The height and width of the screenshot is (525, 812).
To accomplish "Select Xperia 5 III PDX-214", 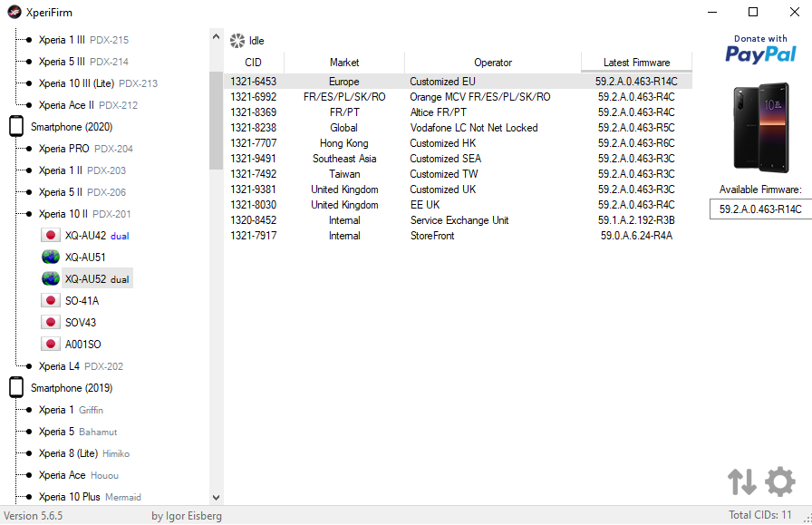I will [83, 62].
